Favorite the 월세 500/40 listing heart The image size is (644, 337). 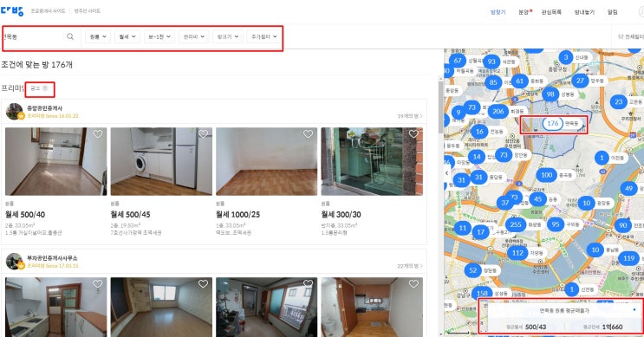click(97, 133)
